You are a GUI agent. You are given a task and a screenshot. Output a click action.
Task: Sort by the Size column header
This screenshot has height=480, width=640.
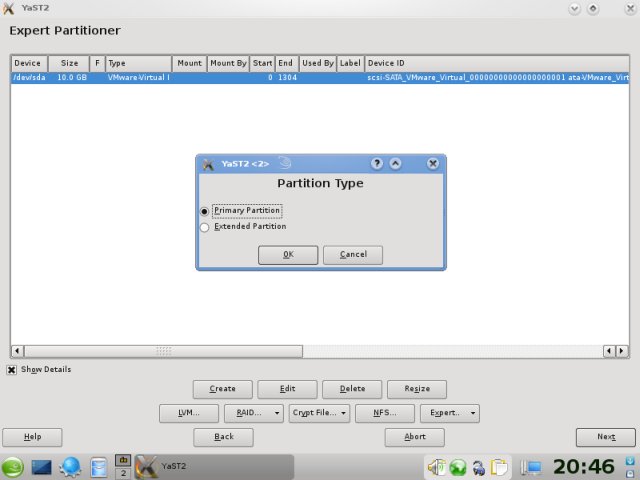(69, 63)
